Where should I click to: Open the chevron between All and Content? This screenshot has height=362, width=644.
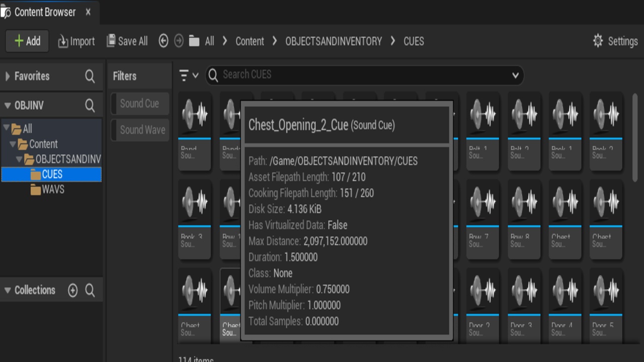click(224, 41)
